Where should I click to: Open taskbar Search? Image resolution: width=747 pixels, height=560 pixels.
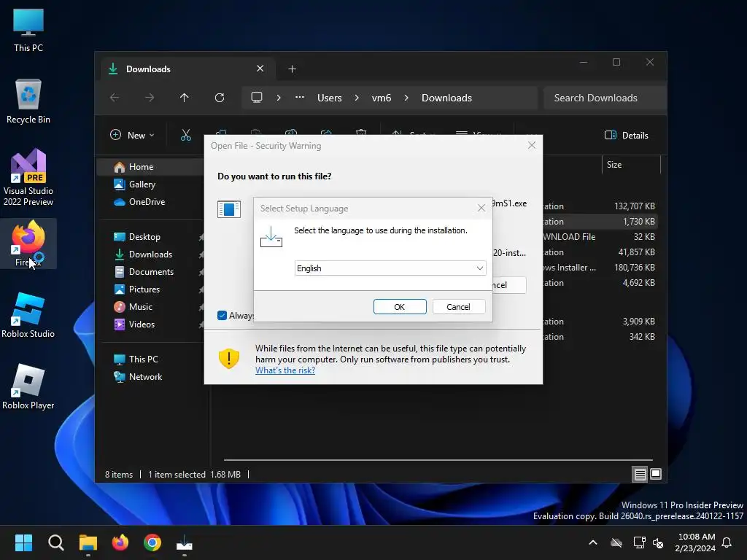pos(55,542)
